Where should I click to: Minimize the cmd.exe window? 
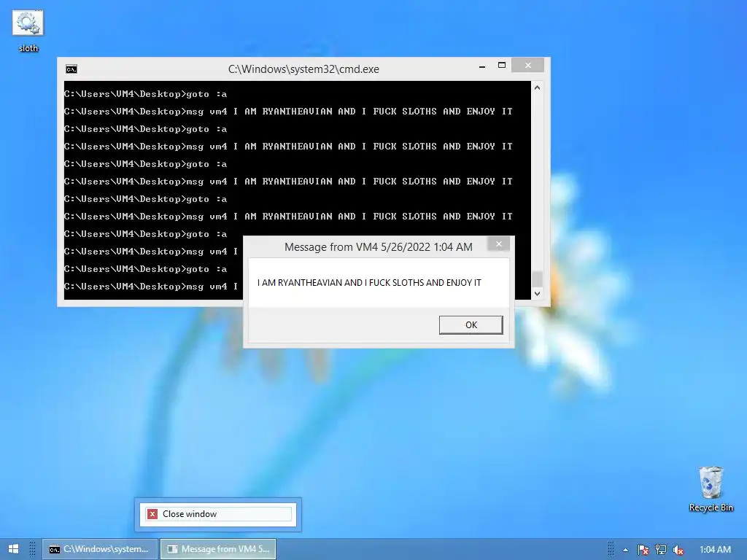click(482, 66)
